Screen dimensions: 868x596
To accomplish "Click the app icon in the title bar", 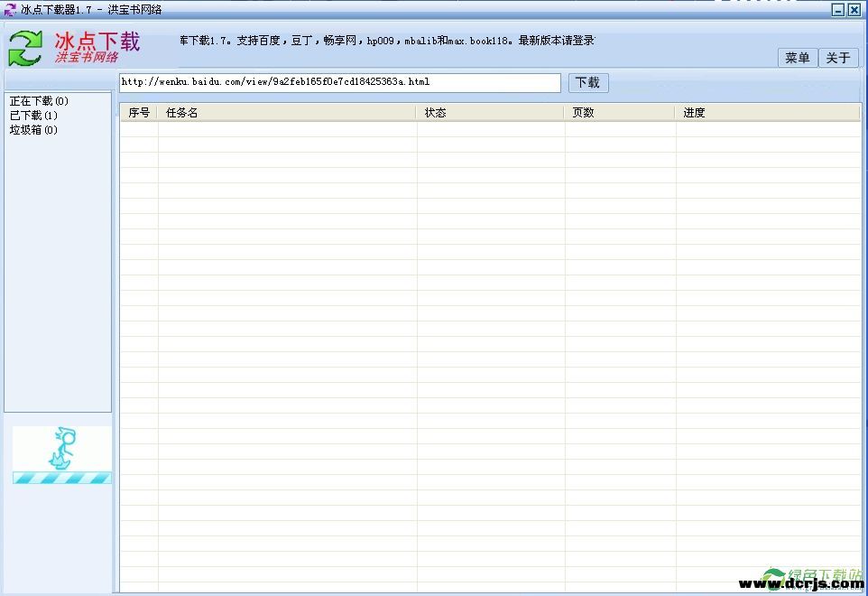I will (10, 9).
